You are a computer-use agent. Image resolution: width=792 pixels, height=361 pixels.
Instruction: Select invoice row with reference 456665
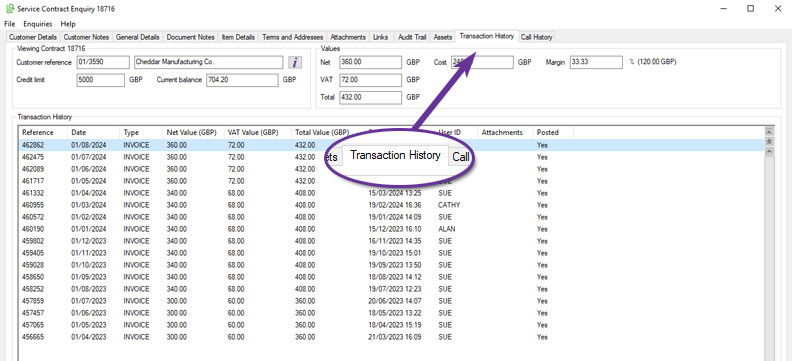[391, 337]
